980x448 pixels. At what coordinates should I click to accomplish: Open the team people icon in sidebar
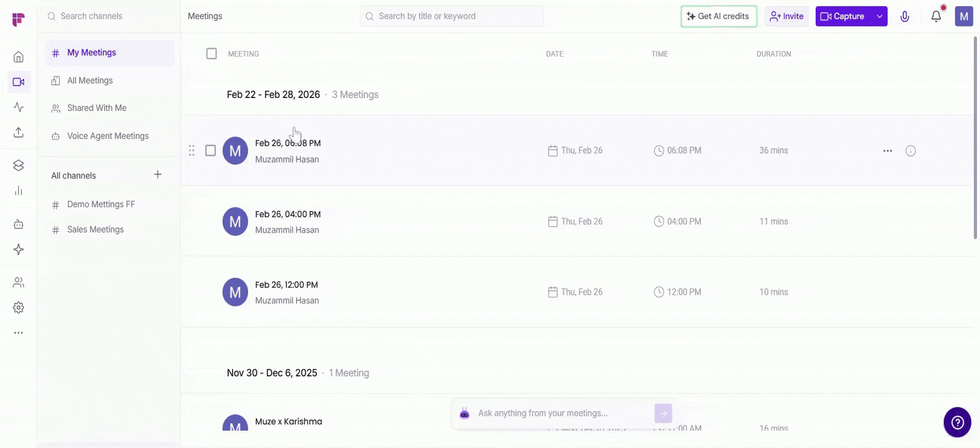click(18, 282)
